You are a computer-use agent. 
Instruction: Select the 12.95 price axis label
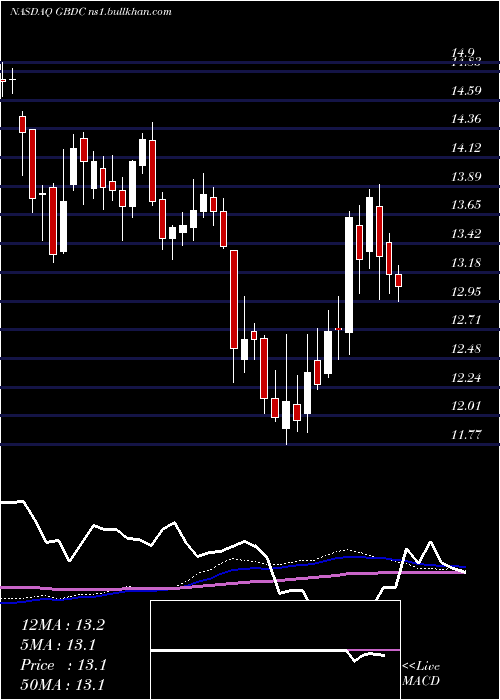[x=466, y=292]
